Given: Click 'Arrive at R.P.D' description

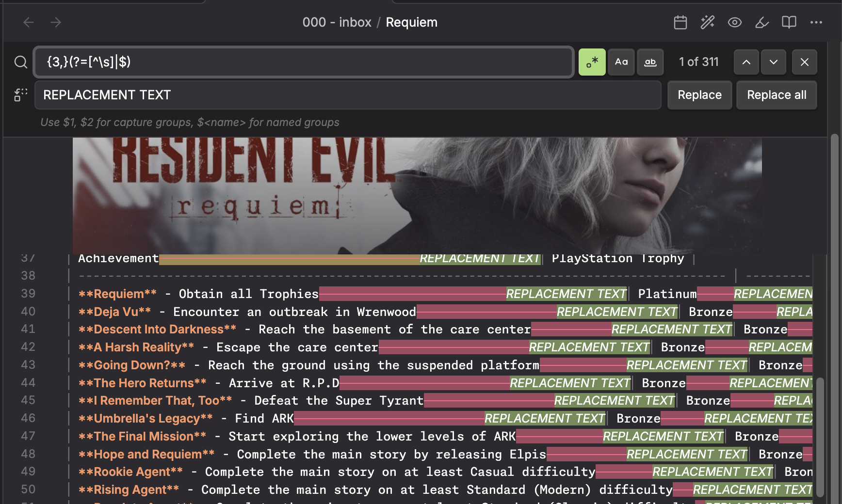Looking at the screenshot, I should (284, 383).
